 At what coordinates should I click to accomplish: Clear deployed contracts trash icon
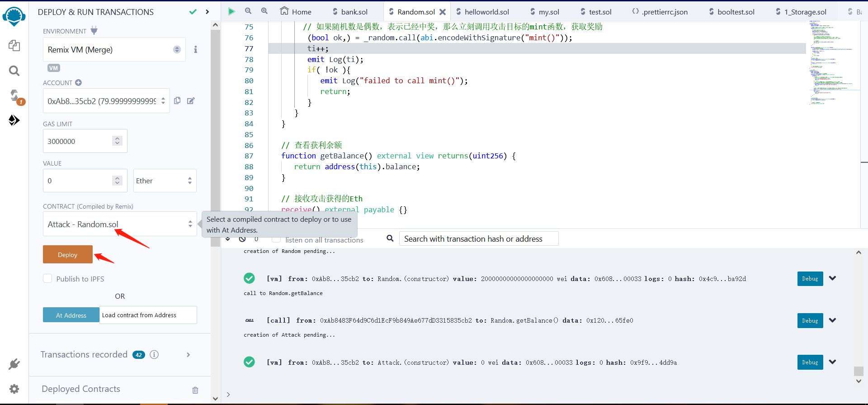pos(195,390)
